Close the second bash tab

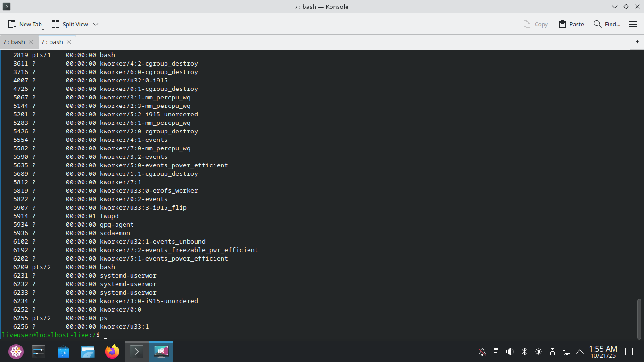tap(69, 42)
